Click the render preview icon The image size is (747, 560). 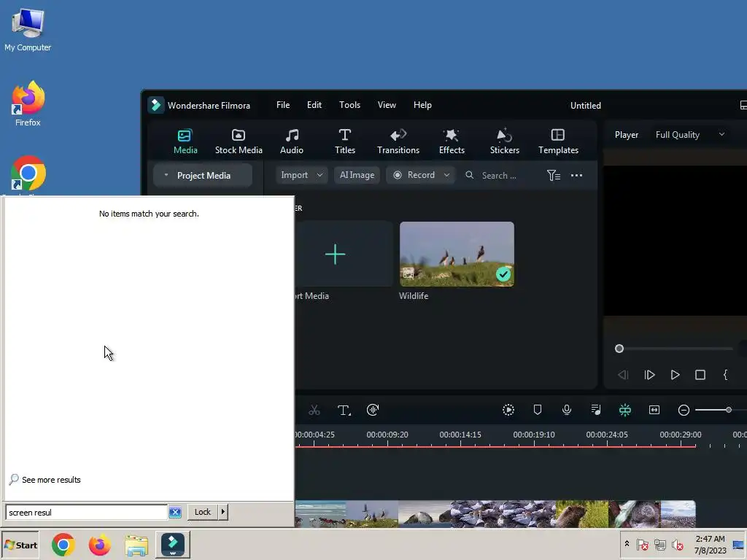point(508,410)
